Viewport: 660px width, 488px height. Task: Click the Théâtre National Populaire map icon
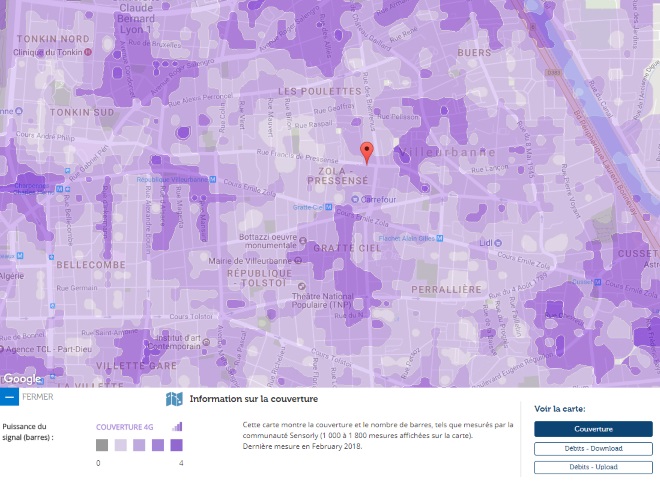coord(301,287)
